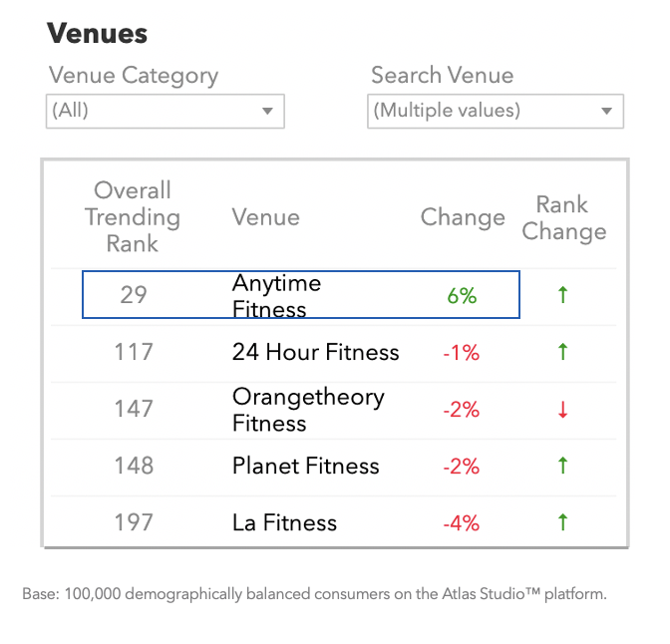This screenshot has height=644, width=670.
Task: Select La Fitness venue name
Action: 284,522
